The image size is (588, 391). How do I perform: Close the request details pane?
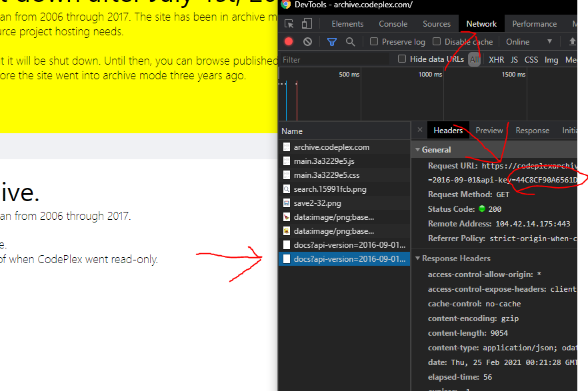[x=420, y=130]
